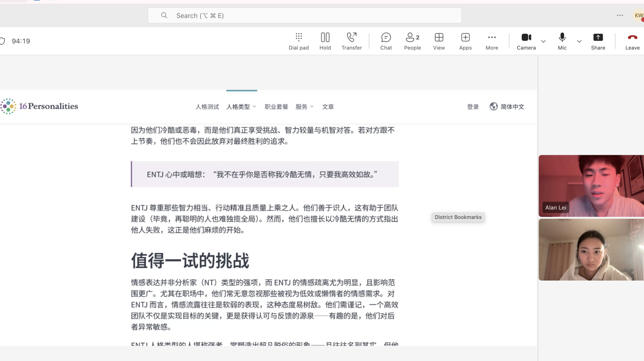The image size is (644, 361).
Task: Select the 人格测试 nav item
Action: coord(207,107)
